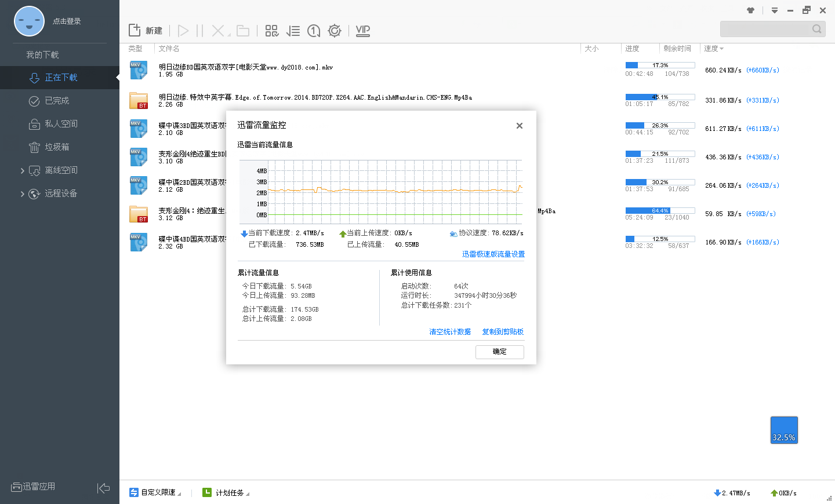Click BT folder icon of 明日边缘.特效中英字幕 row

click(139, 100)
